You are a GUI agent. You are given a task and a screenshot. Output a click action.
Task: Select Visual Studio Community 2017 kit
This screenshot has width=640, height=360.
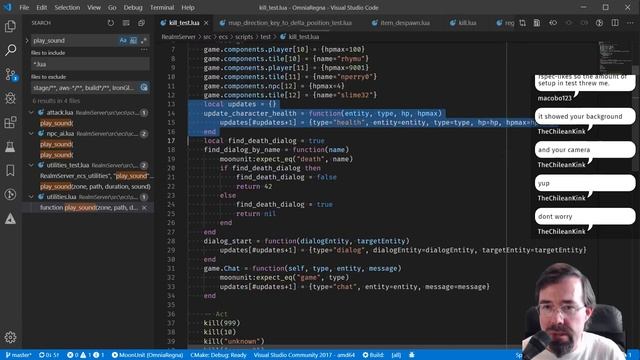[304, 355]
